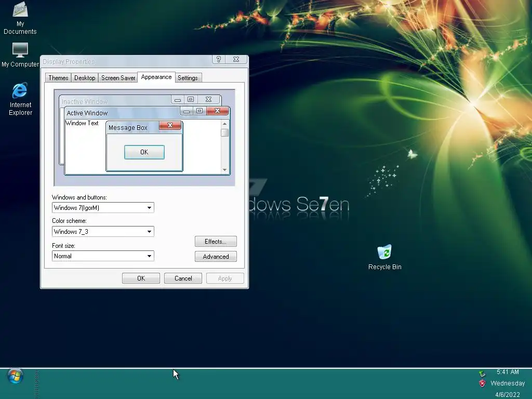Cancel the Display Properties dialog

tap(183, 278)
